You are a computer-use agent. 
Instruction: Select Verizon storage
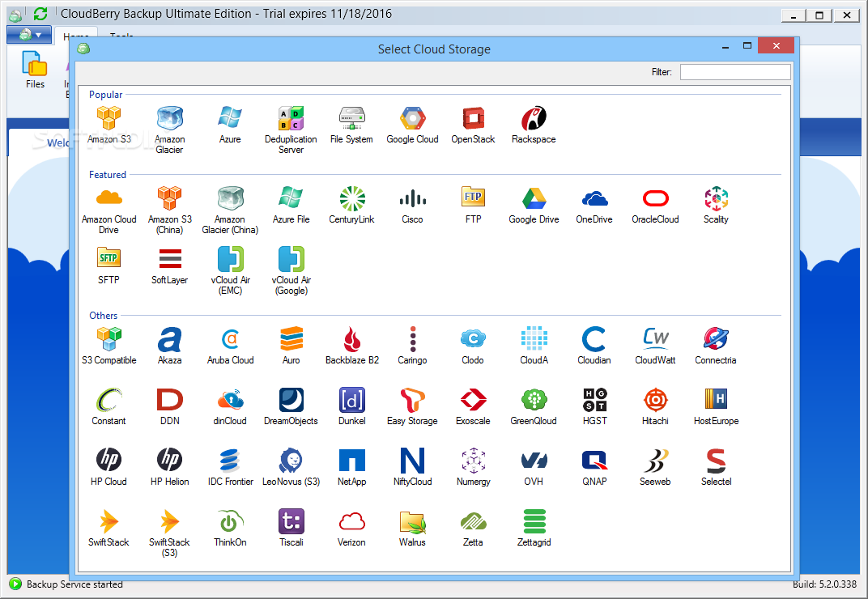[x=351, y=528]
